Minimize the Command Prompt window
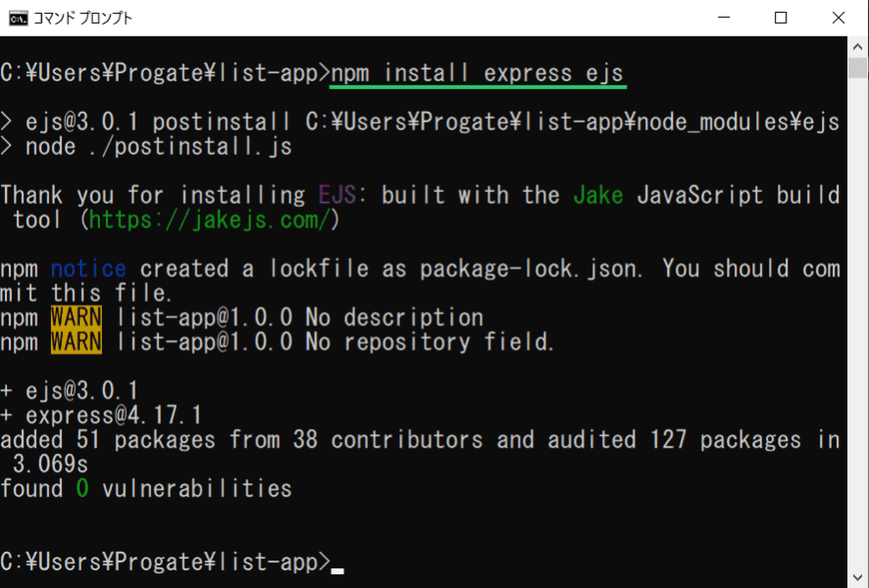Viewport: 869px width, 588px height. [x=724, y=18]
